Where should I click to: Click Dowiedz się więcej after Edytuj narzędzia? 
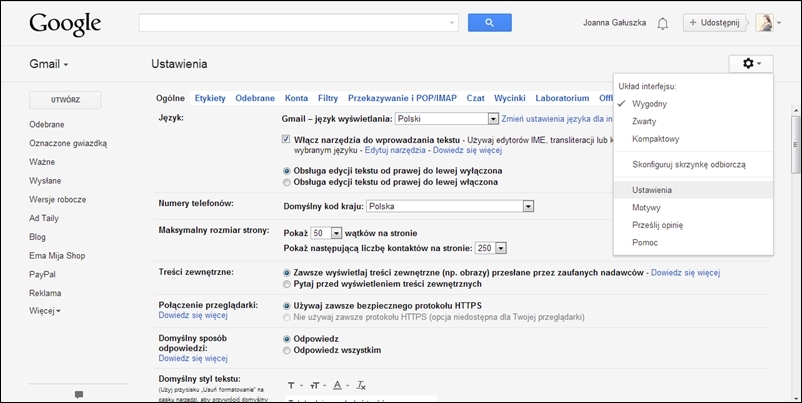coord(467,150)
